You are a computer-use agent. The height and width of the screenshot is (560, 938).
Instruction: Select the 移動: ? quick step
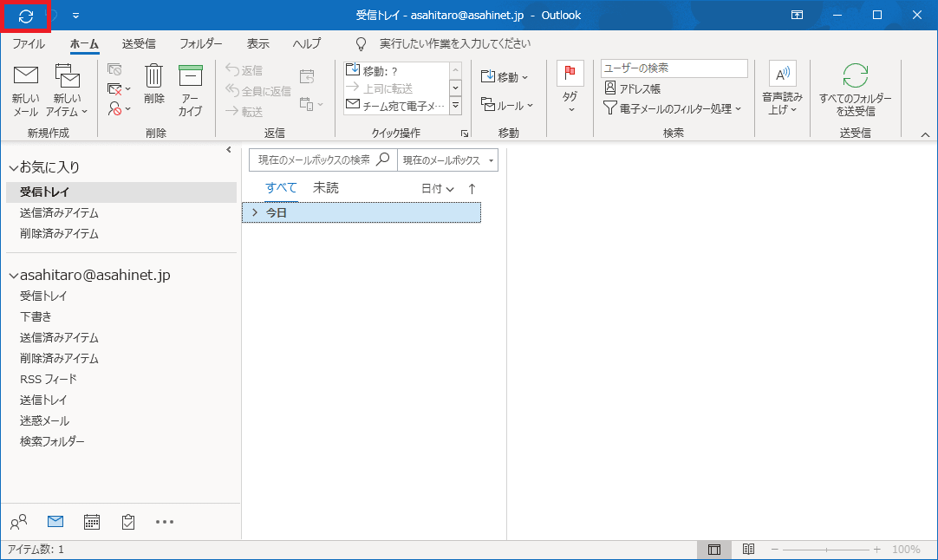396,70
